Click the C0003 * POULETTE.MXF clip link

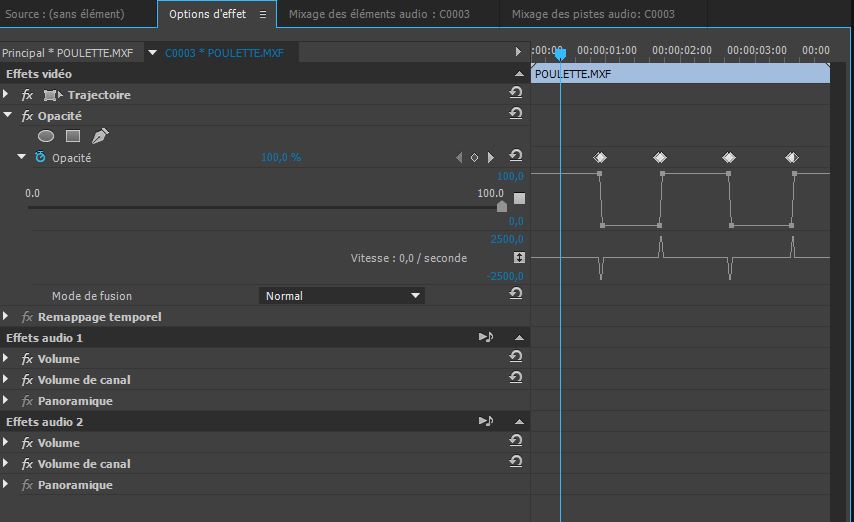pos(224,52)
